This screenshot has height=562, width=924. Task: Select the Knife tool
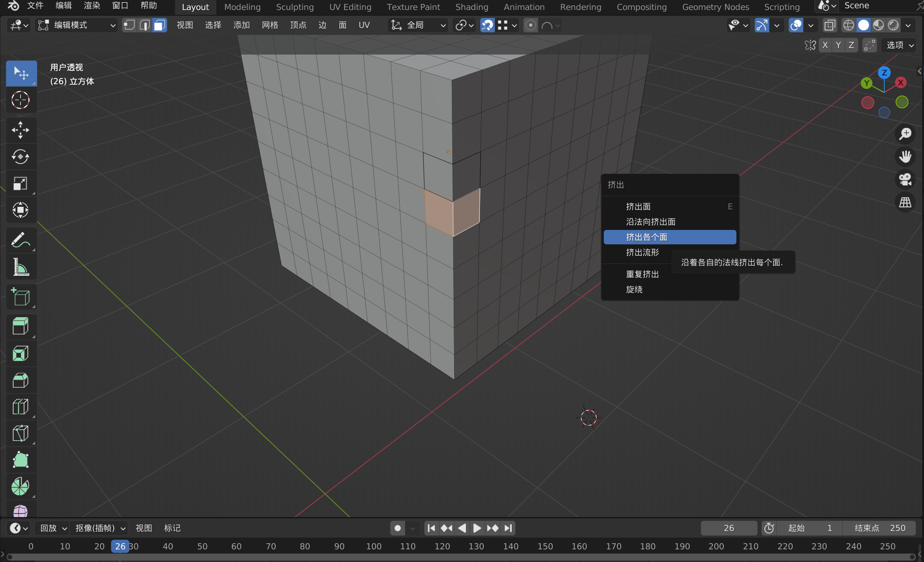pyautogui.click(x=21, y=433)
